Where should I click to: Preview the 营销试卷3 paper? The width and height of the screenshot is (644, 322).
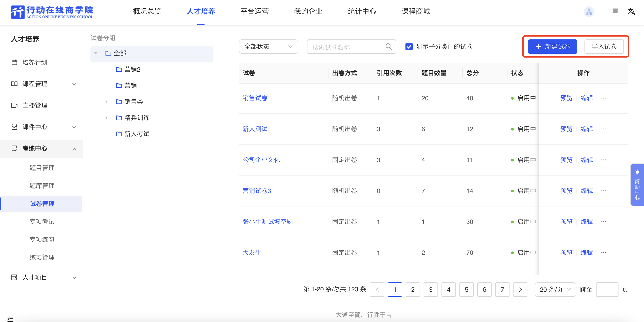point(566,191)
